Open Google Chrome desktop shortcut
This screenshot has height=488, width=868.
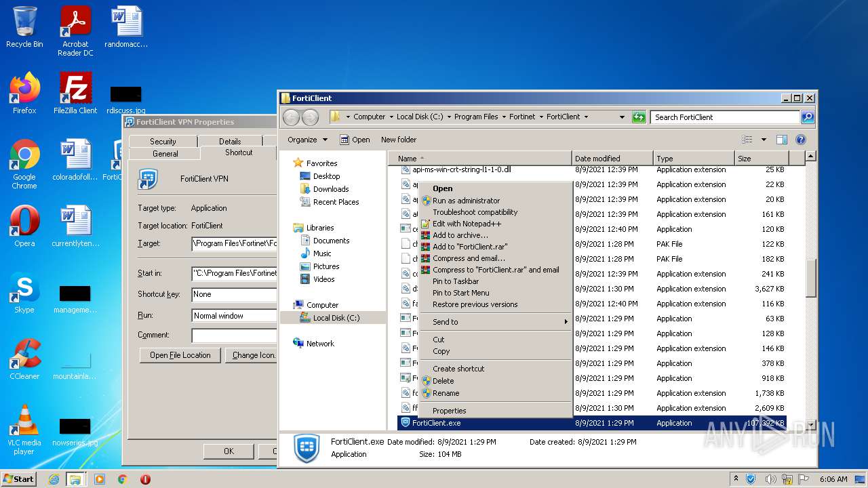click(24, 164)
